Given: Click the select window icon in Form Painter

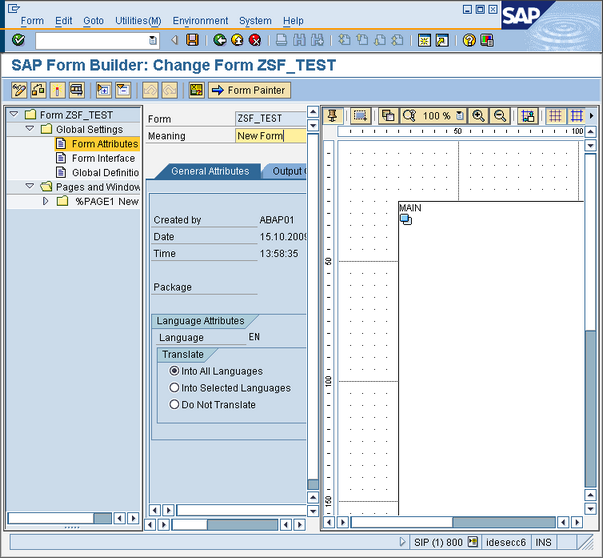Looking at the screenshot, I should pyautogui.click(x=360, y=116).
